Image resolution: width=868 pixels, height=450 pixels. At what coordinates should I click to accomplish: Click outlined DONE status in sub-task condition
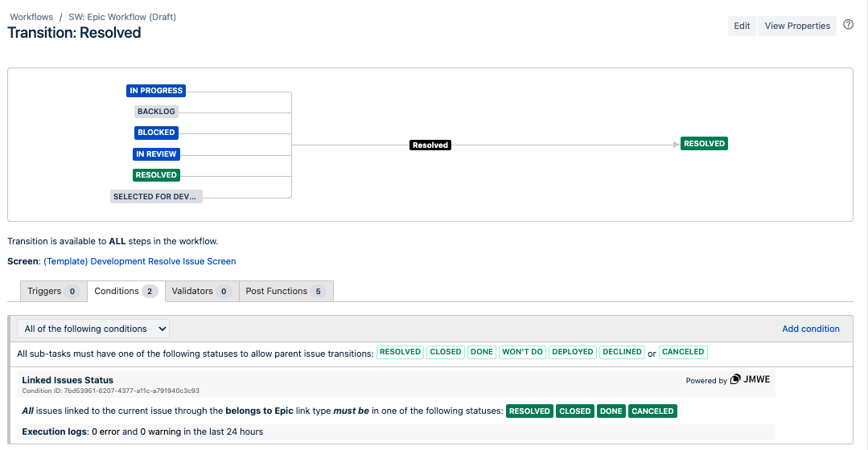tap(482, 352)
